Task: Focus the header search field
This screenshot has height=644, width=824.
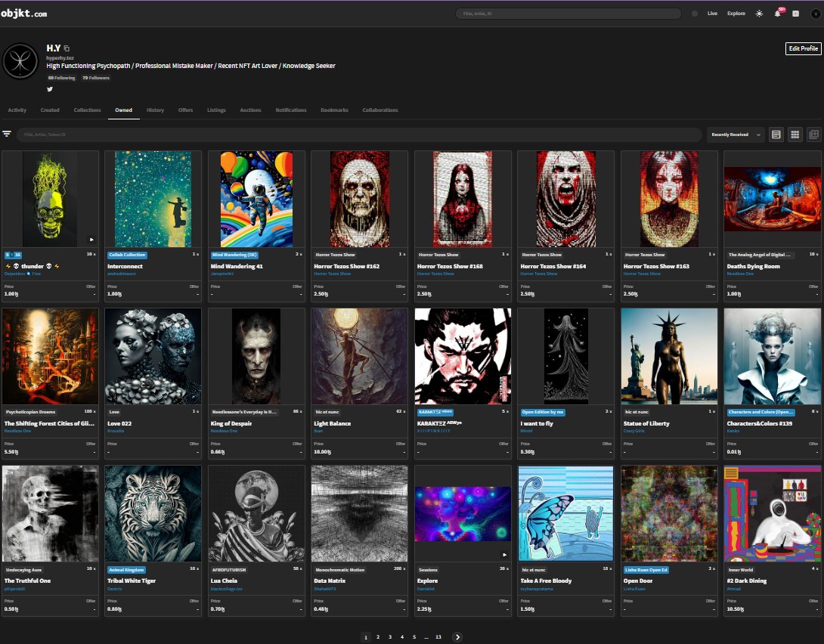Action: pos(568,14)
